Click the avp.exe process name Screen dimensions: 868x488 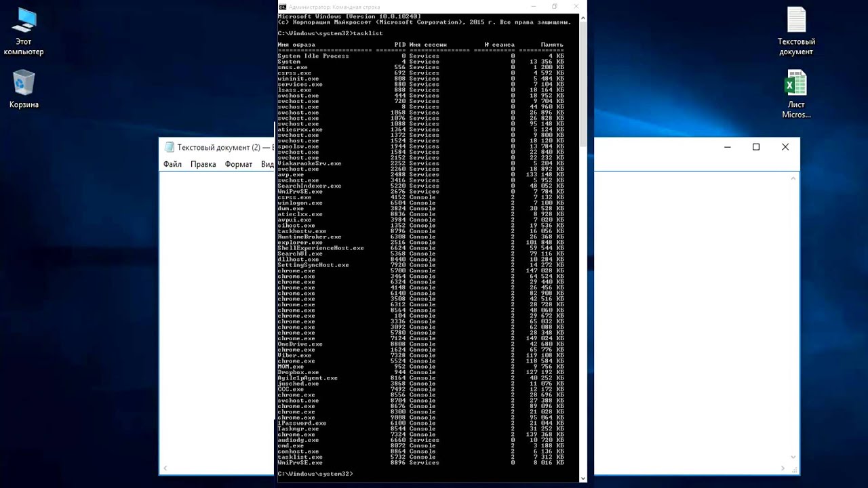(290, 175)
